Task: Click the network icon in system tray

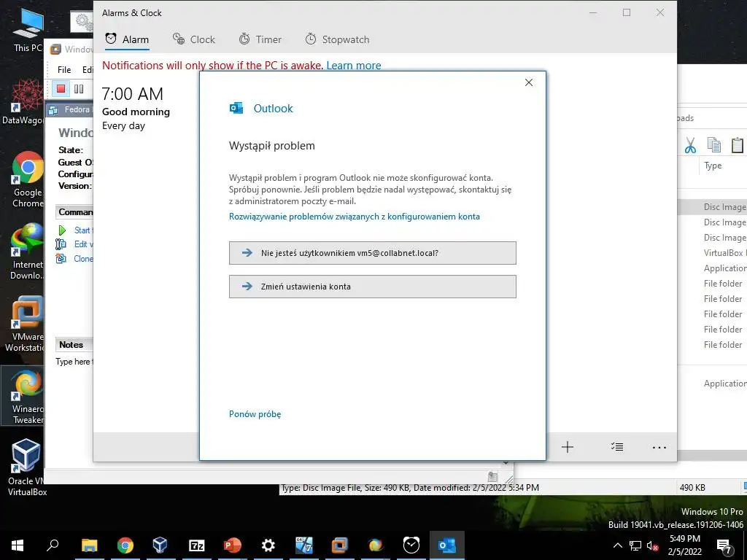Action: coord(635,545)
